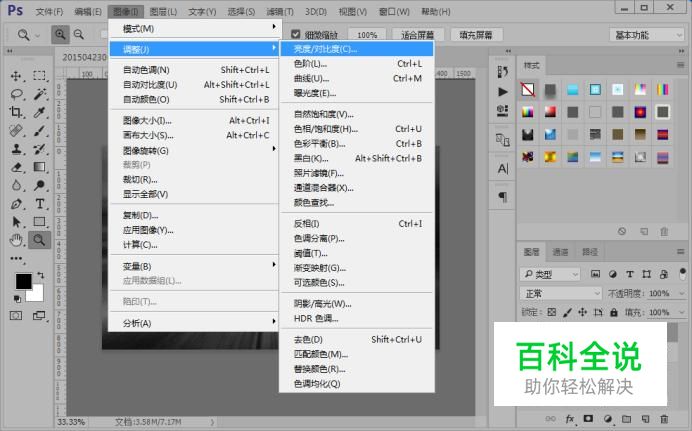The height and width of the screenshot is (431, 692).
Task: Select the Rectangular Marquee tool
Action: pos(39,76)
